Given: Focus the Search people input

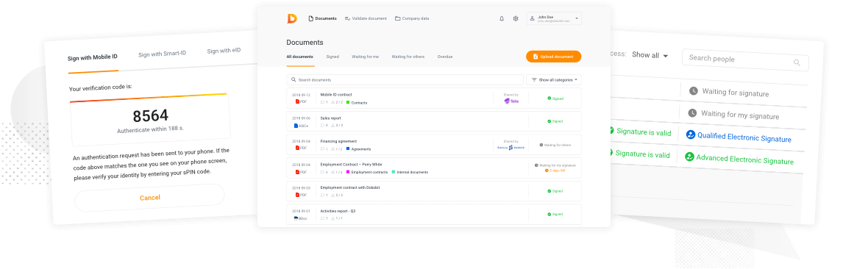Looking at the screenshot, I should click(x=745, y=60).
